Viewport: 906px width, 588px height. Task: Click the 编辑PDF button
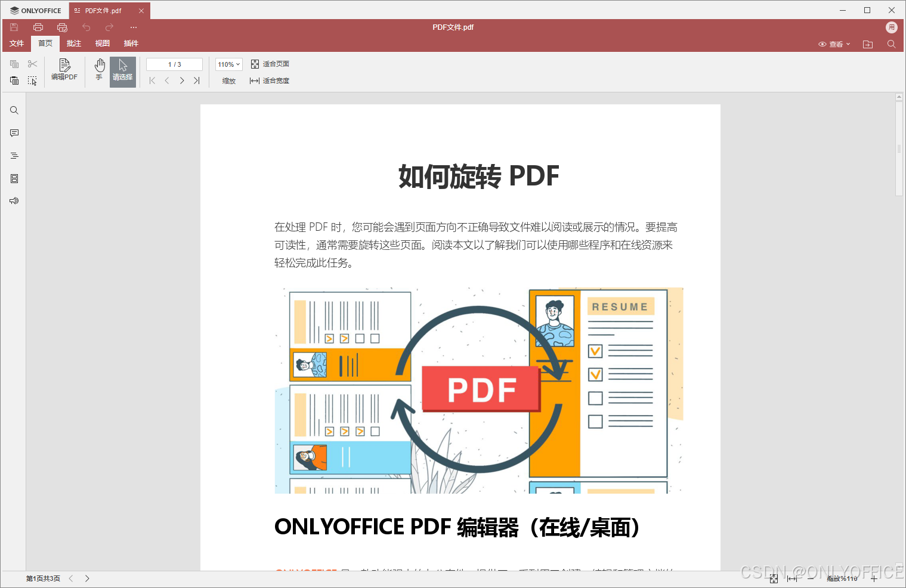point(64,70)
